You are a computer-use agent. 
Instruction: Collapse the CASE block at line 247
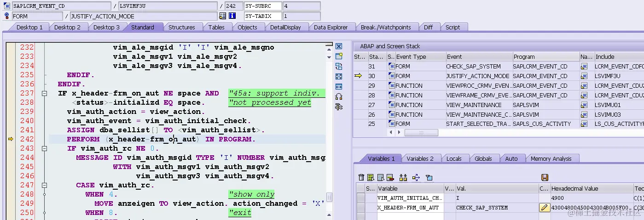(x=45, y=186)
